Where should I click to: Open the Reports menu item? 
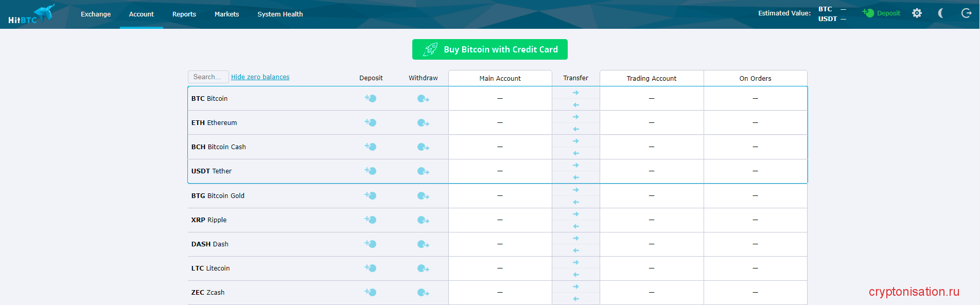[184, 14]
